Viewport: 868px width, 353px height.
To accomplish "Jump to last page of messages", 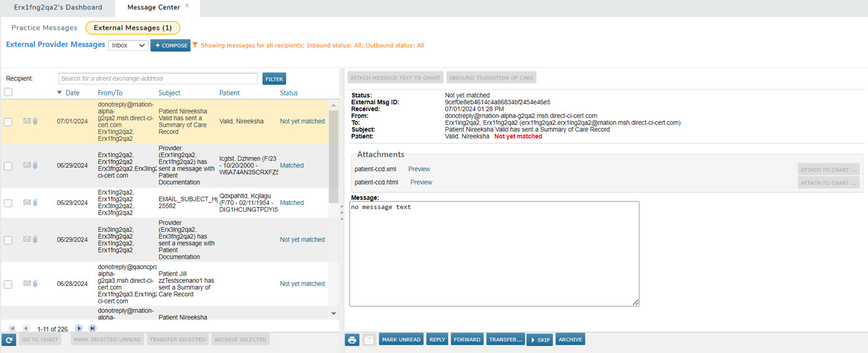I will [x=93, y=328].
